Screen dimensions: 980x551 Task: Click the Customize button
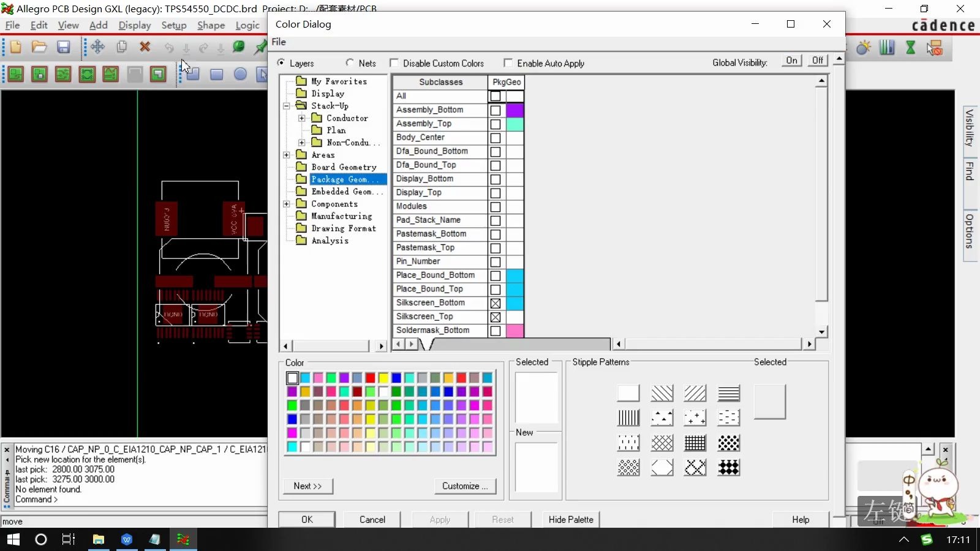[x=465, y=486]
